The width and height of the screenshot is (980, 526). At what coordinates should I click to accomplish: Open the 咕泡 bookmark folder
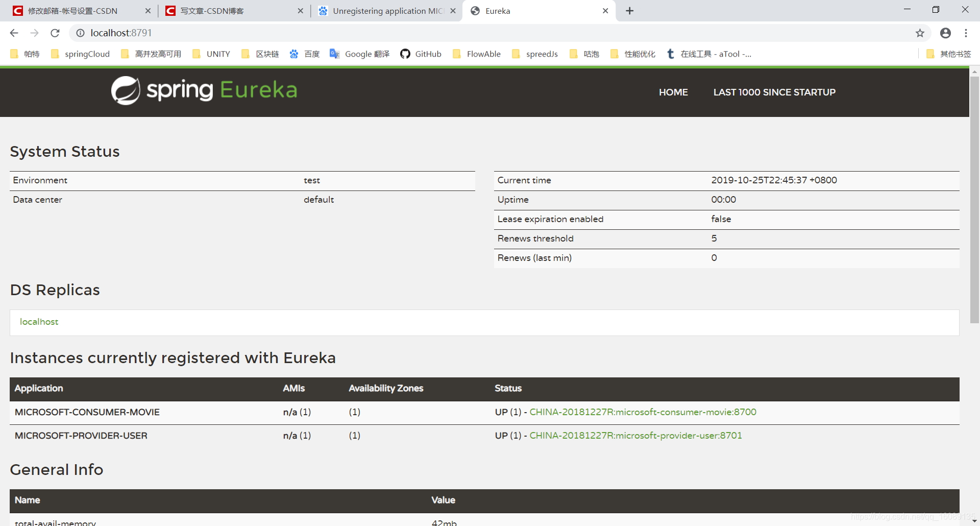click(x=584, y=54)
